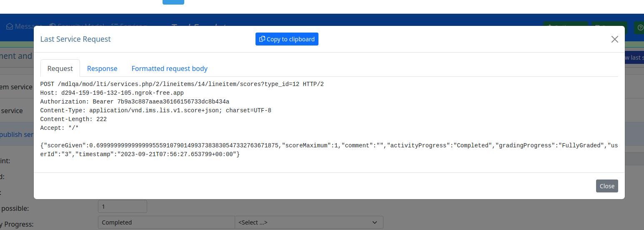644x230 pixels.
Task: Click the grey Close button
Action: pyautogui.click(x=607, y=186)
